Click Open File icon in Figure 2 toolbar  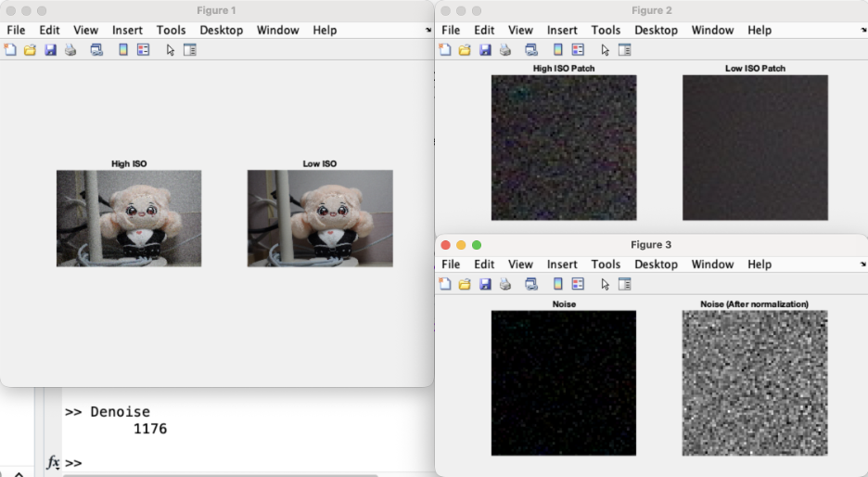click(x=465, y=50)
